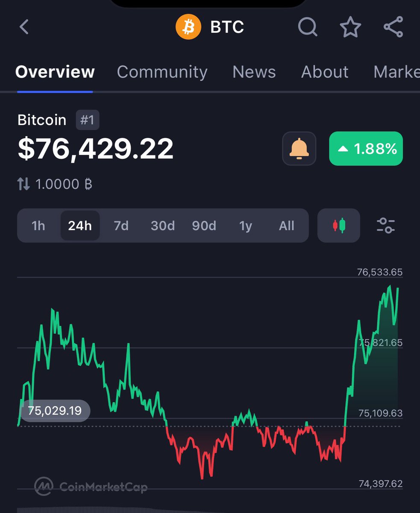
Task: Select the Overview tab
Action: pyautogui.click(x=55, y=72)
